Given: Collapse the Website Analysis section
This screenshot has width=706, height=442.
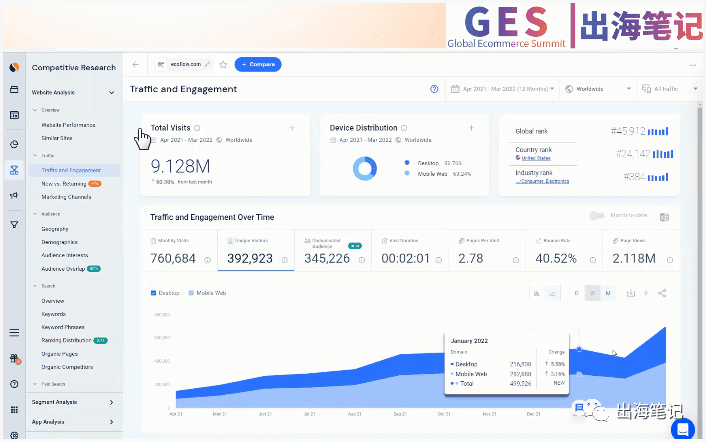Looking at the screenshot, I should [x=112, y=92].
